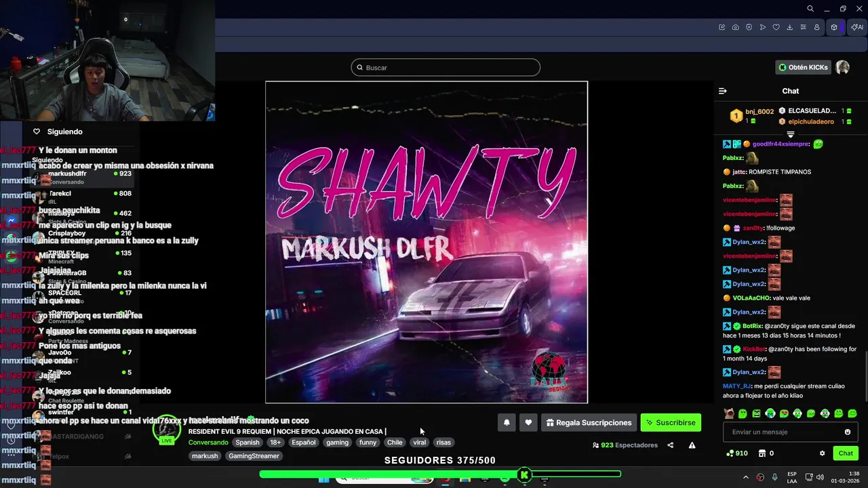The image size is (868, 488).
Task: Select the Español tag
Action: coord(303,443)
